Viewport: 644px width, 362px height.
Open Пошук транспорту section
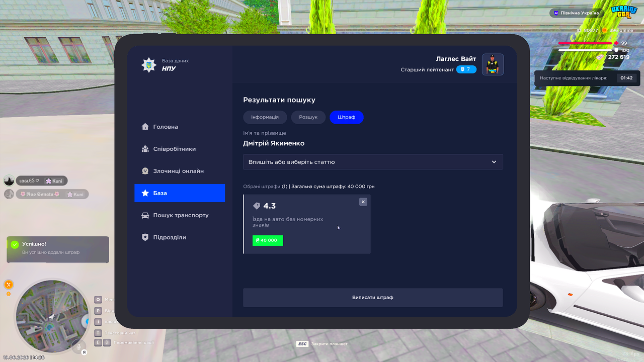[180, 215]
